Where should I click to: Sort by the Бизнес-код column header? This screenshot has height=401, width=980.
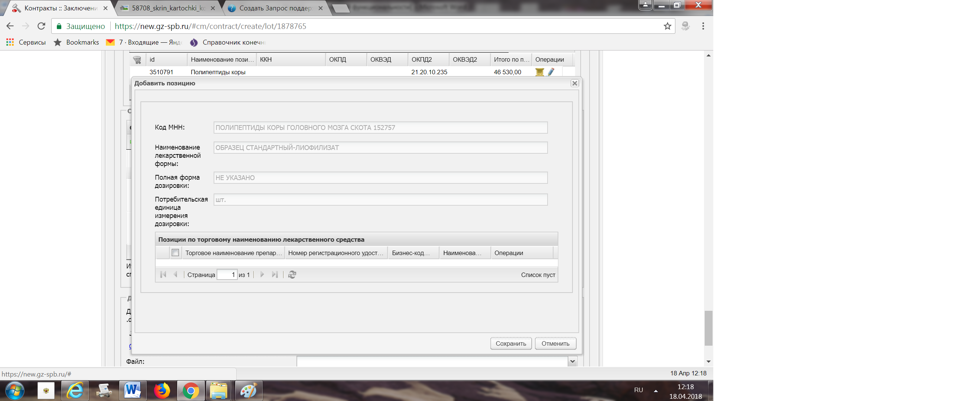click(x=413, y=253)
